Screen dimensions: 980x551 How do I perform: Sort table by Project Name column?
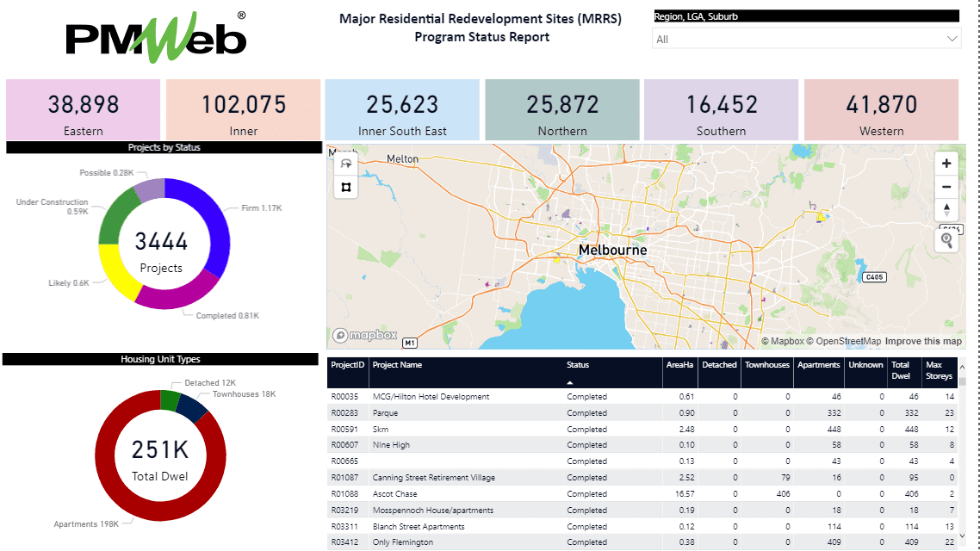(x=397, y=365)
